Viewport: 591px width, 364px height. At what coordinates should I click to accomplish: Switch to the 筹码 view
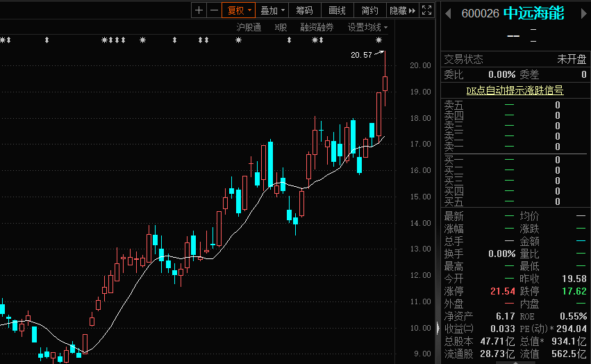coord(304,10)
